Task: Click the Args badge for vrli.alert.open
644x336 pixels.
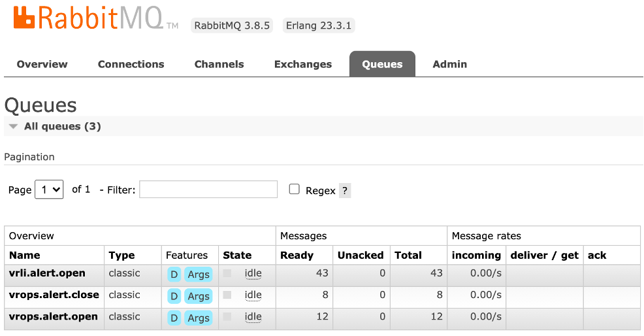Action: click(199, 275)
